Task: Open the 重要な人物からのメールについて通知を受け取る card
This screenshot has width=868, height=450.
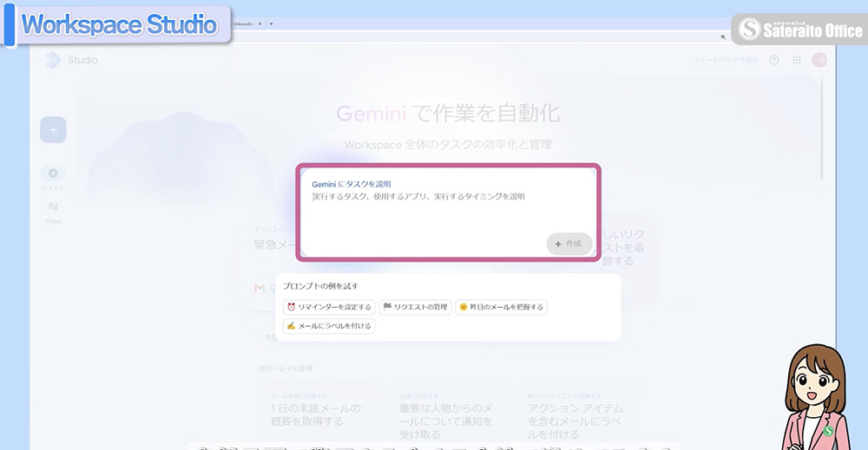Action: [447, 417]
